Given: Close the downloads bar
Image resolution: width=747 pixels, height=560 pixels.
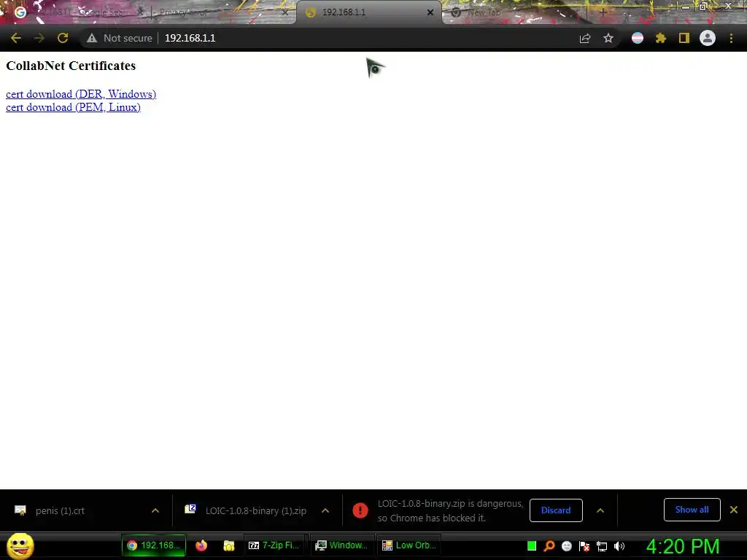Looking at the screenshot, I should [x=734, y=510].
